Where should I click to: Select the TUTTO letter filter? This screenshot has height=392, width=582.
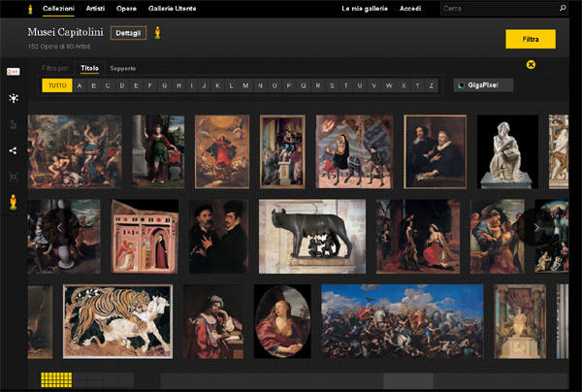[57, 85]
